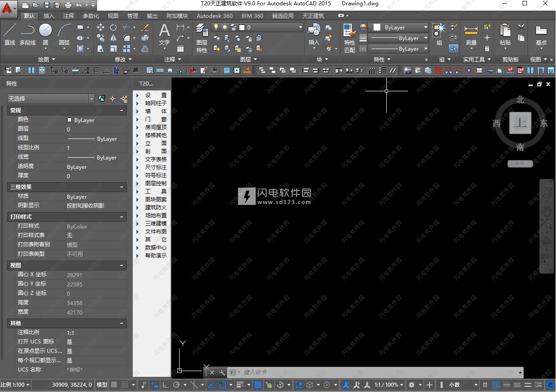
Task: Switch to the 天正建筑 ribbon tab
Action: [x=313, y=16]
